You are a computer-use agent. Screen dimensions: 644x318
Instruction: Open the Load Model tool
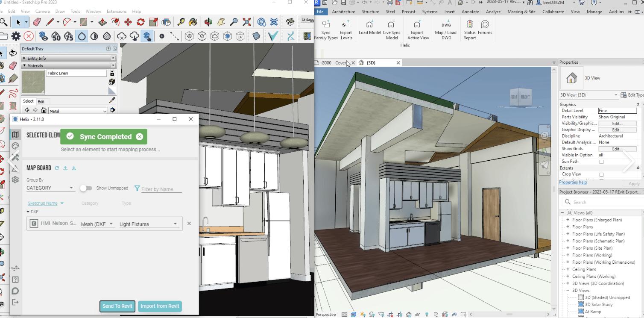(x=369, y=25)
